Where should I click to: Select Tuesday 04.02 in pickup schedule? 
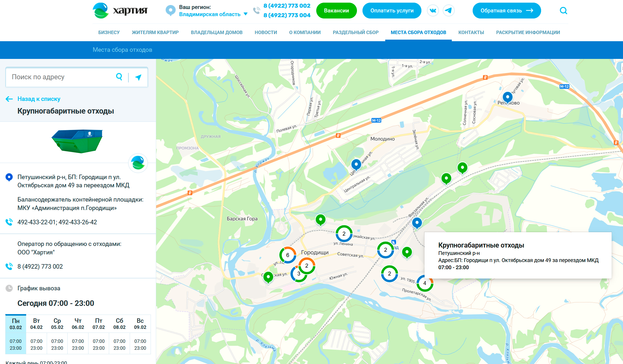(36, 324)
